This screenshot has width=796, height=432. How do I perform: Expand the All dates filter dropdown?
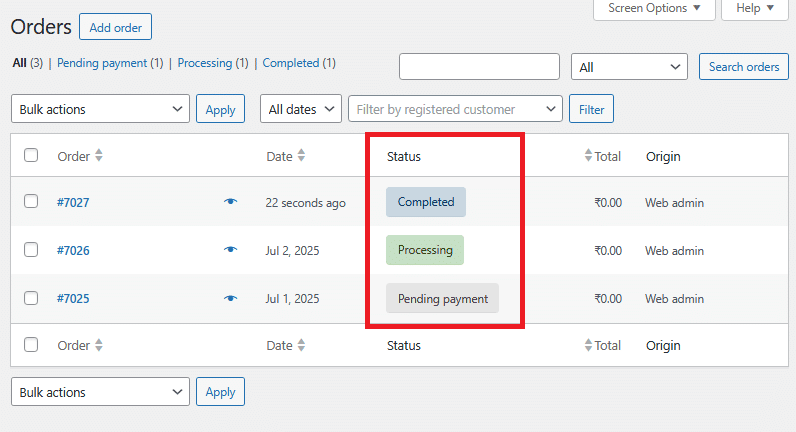pos(301,109)
